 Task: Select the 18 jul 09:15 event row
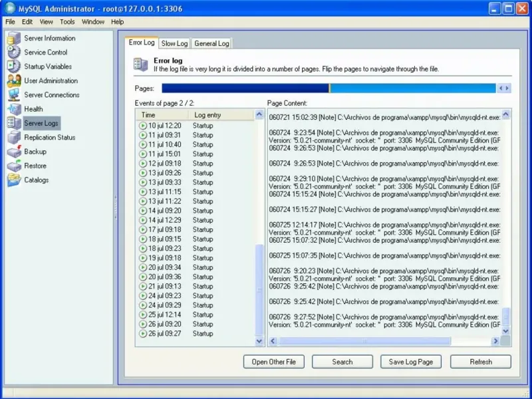tap(195, 239)
